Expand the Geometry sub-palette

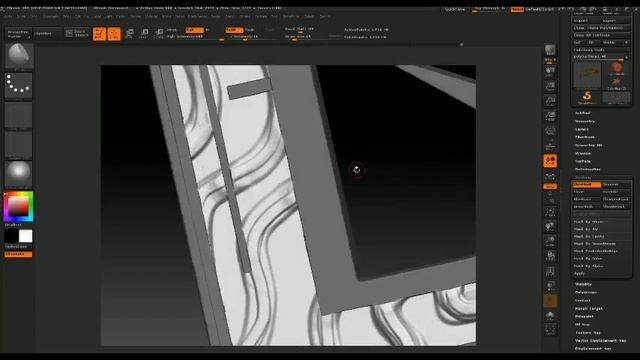[x=585, y=121]
